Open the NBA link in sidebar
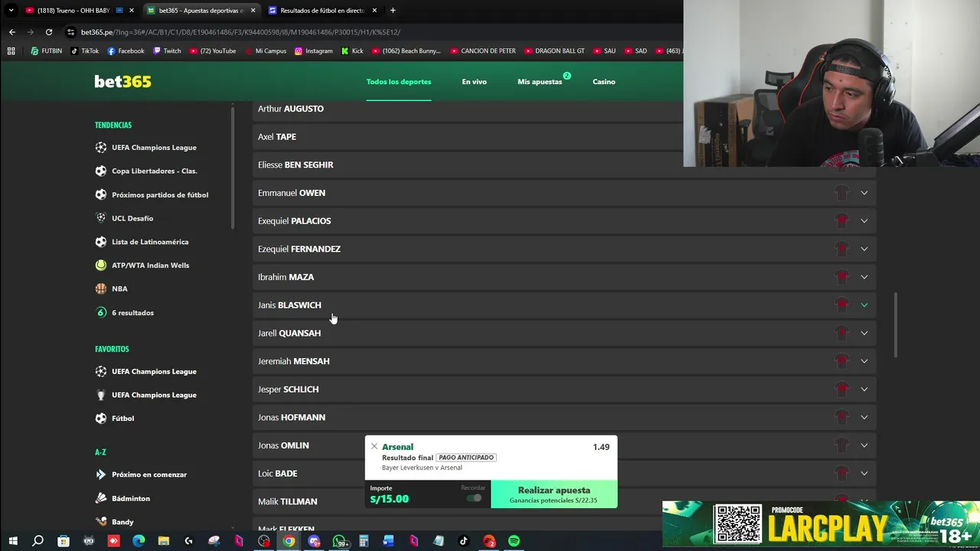The height and width of the screenshot is (551, 980). coord(119,289)
